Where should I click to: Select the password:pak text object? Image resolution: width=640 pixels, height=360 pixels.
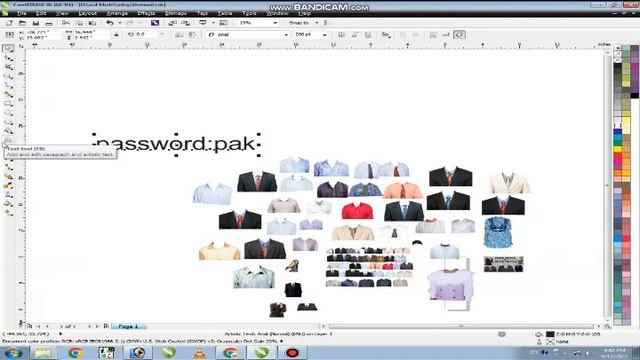(x=176, y=144)
